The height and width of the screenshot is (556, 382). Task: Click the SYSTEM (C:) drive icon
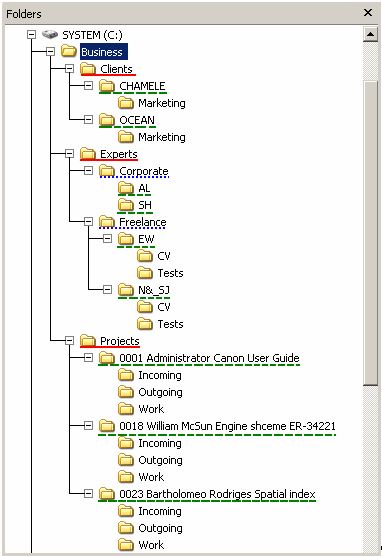pos(50,35)
